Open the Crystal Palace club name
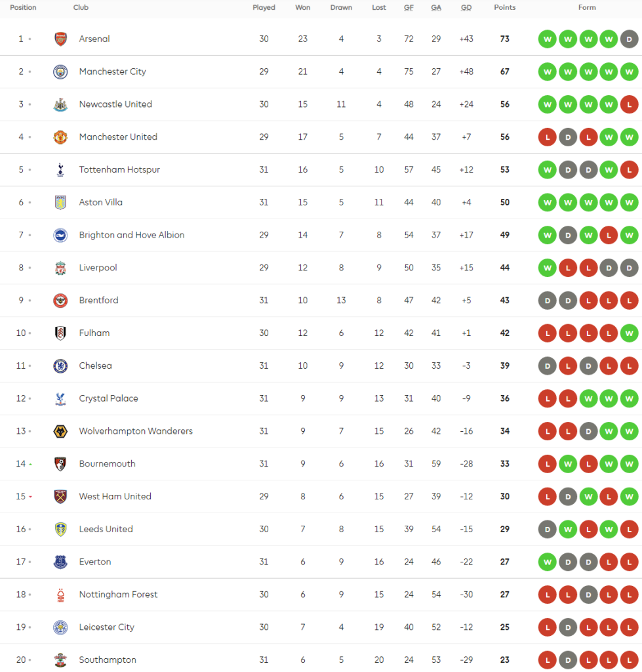Viewport: 642px width, 672px height. coord(108,398)
